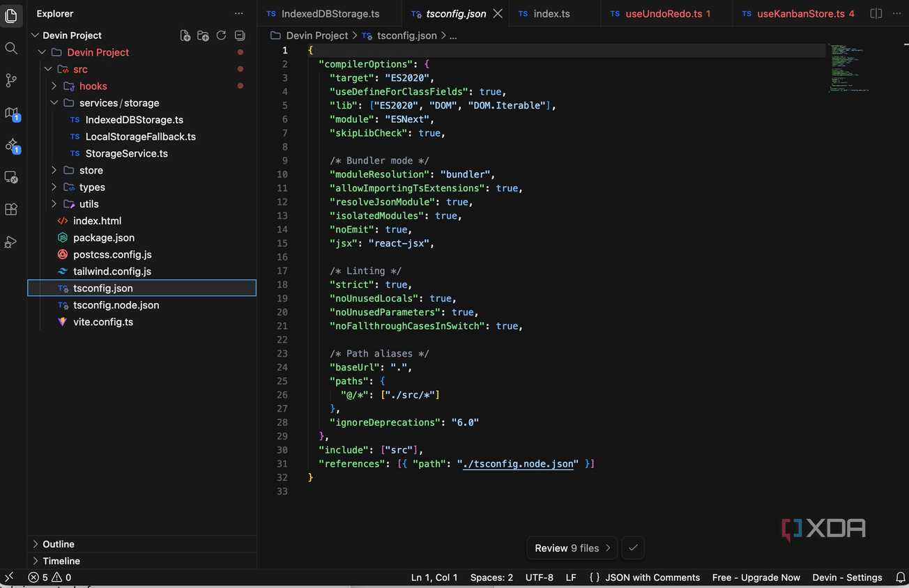Open Run and Debug view icon
The image size is (909, 588).
pos(11,242)
